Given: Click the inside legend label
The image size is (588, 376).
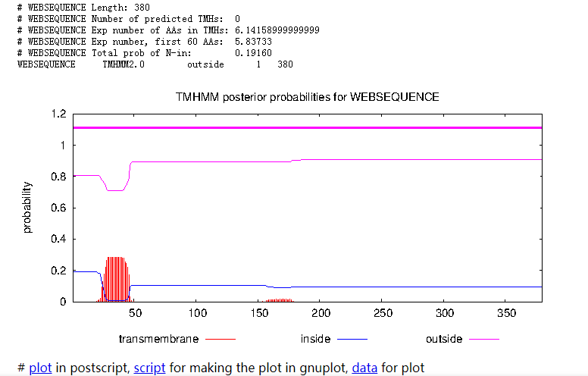Looking at the screenshot, I should click(x=315, y=339).
